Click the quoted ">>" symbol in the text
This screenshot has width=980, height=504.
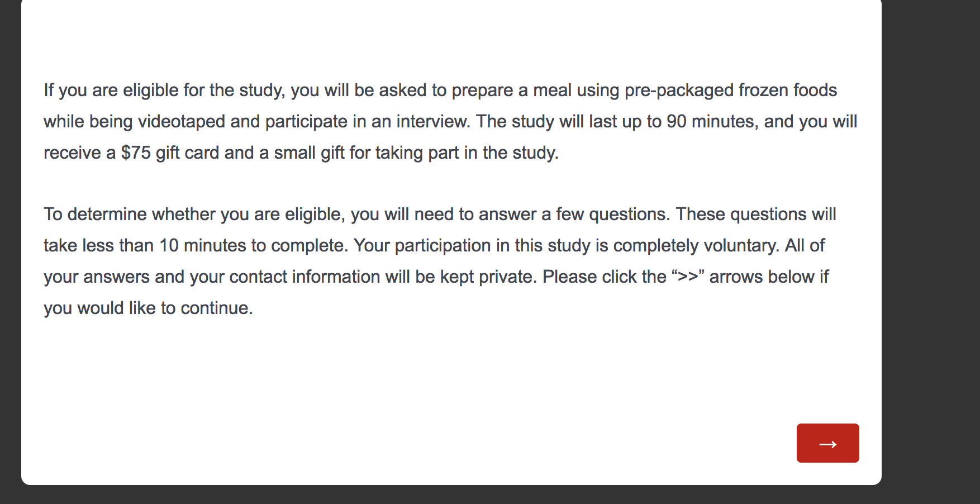coord(688,277)
